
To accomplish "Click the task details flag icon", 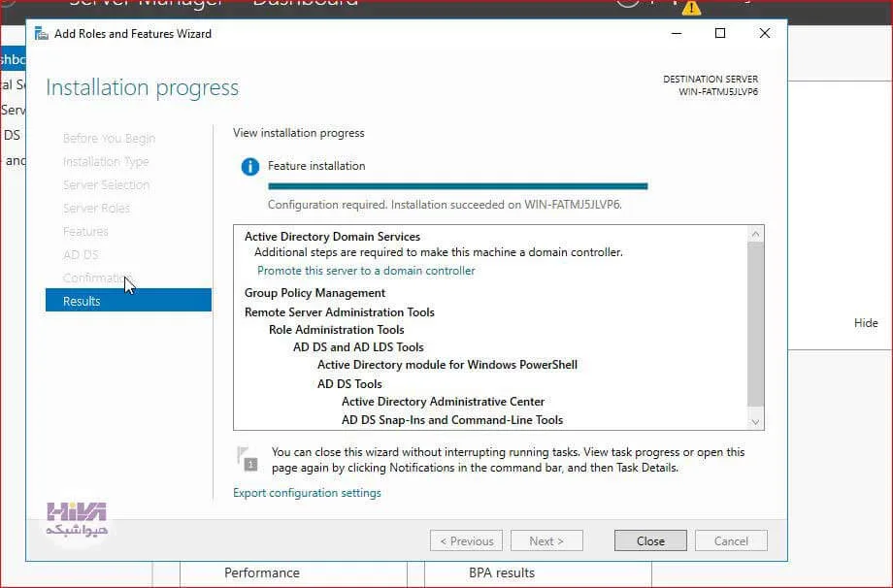I will coord(248,459).
